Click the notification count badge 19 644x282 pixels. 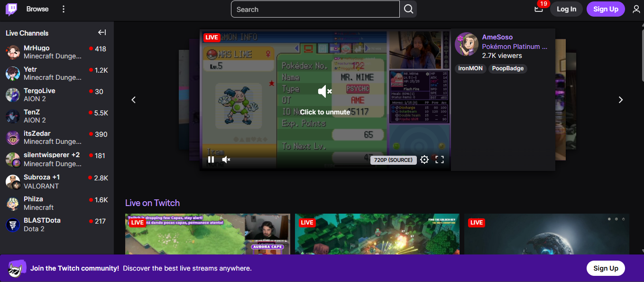pyautogui.click(x=543, y=4)
